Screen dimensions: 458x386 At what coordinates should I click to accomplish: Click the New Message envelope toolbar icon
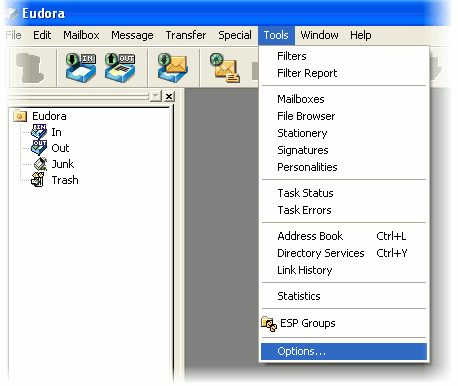click(x=225, y=68)
